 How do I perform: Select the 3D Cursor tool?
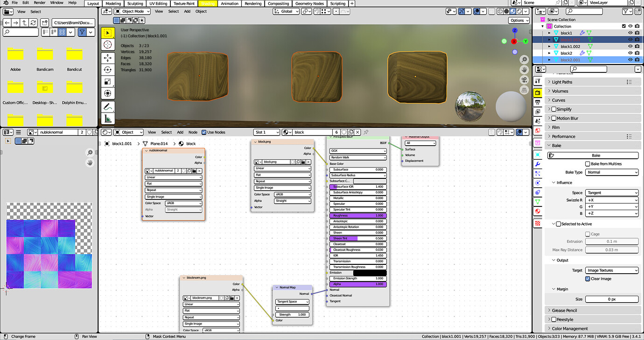tap(108, 45)
